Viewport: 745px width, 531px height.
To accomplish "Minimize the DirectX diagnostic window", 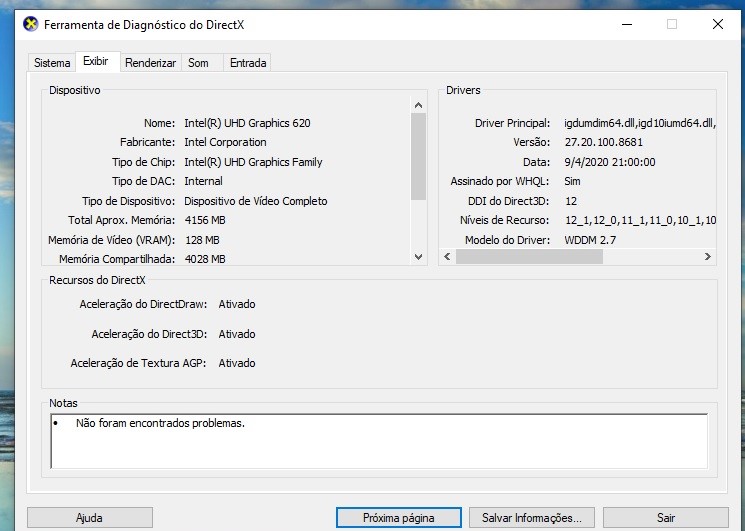I will pos(627,24).
